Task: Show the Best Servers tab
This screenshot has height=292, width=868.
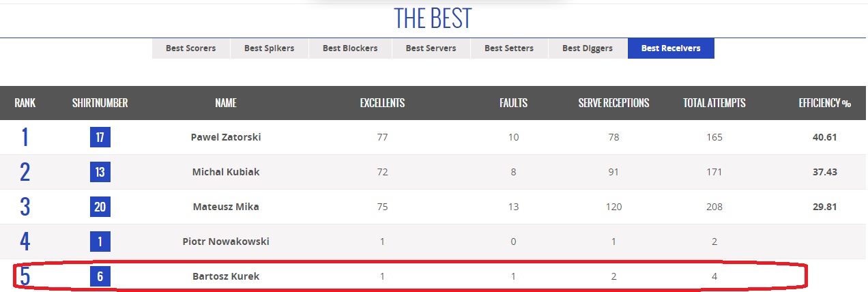Action: coord(431,48)
